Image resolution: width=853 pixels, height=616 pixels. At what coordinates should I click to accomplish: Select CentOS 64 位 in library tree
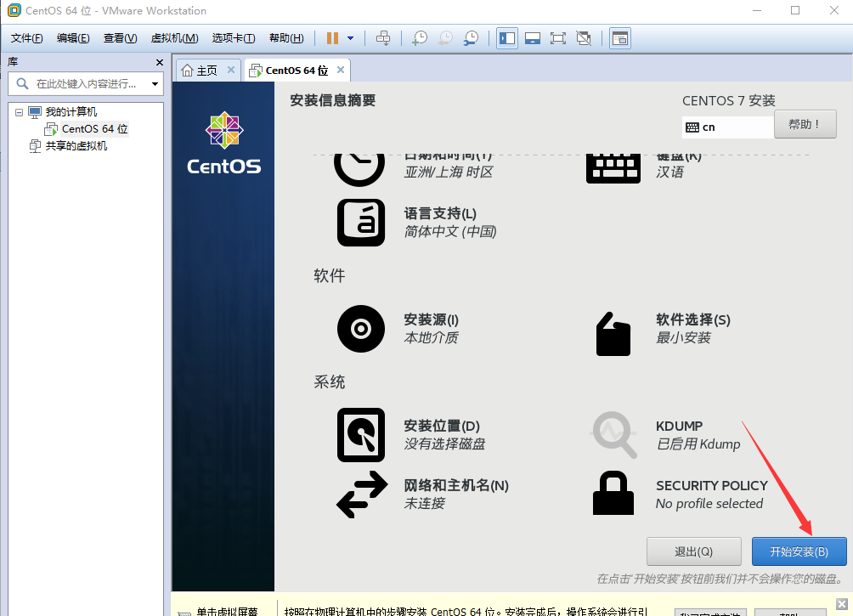click(94, 129)
